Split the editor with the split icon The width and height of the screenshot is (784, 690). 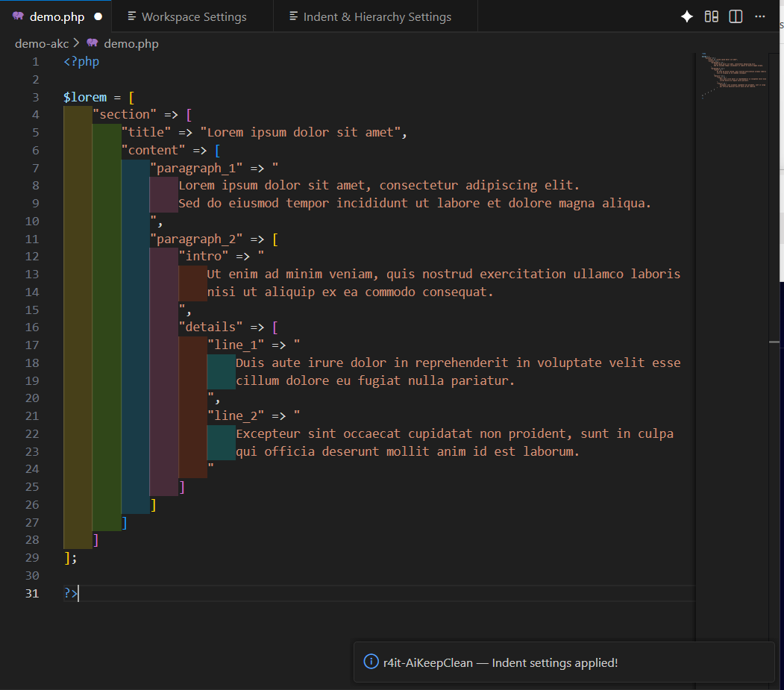pyautogui.click(x=736, y=16)
